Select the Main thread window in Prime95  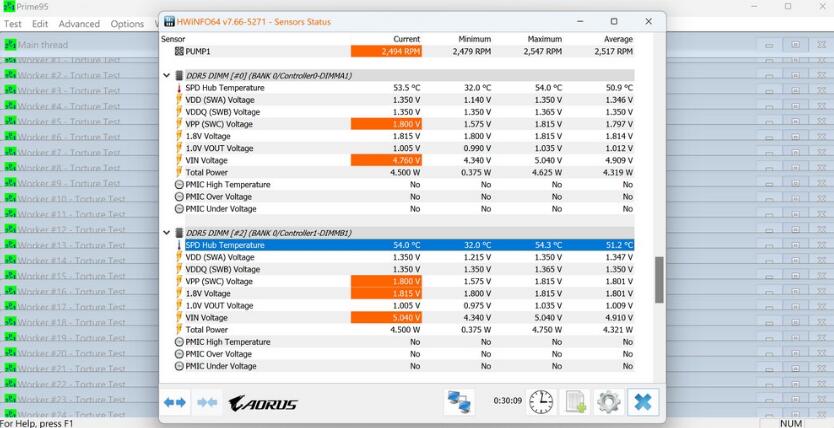click(x=43, y=45)
